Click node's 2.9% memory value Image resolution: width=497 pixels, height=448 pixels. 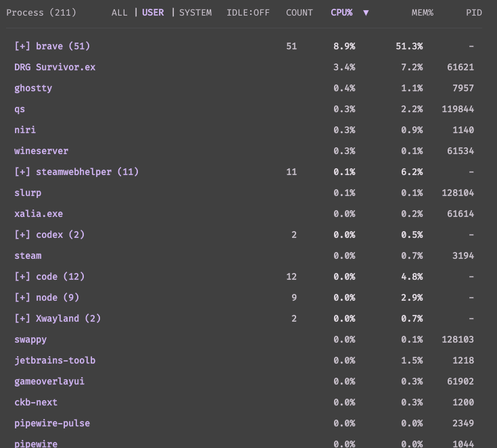tap(412, 297)
